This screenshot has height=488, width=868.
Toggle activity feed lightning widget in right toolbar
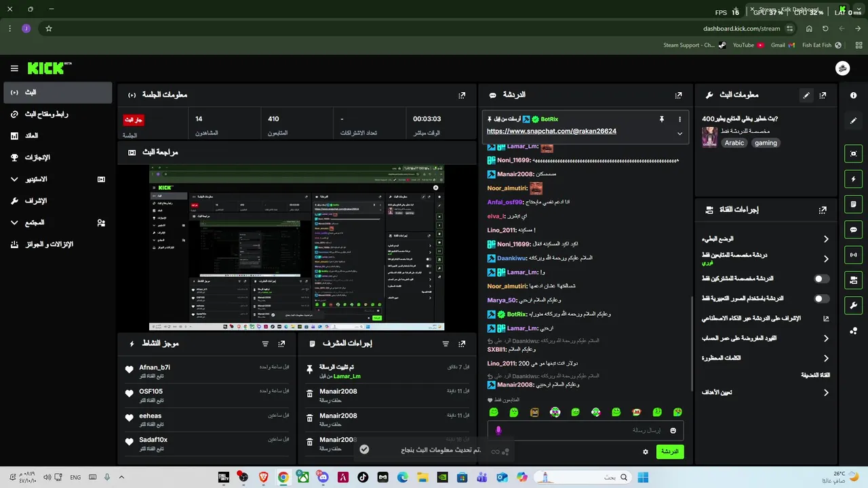tap(854, 179)
